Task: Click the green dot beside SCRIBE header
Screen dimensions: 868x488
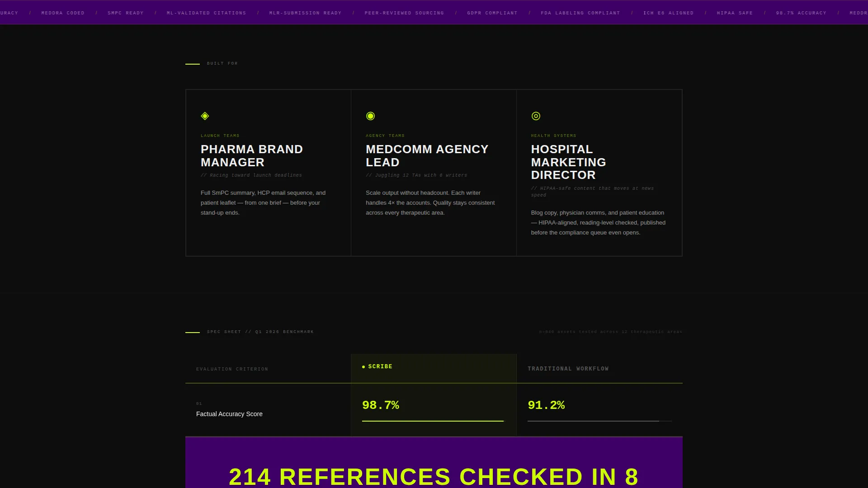Action: [x=363, y=367]
